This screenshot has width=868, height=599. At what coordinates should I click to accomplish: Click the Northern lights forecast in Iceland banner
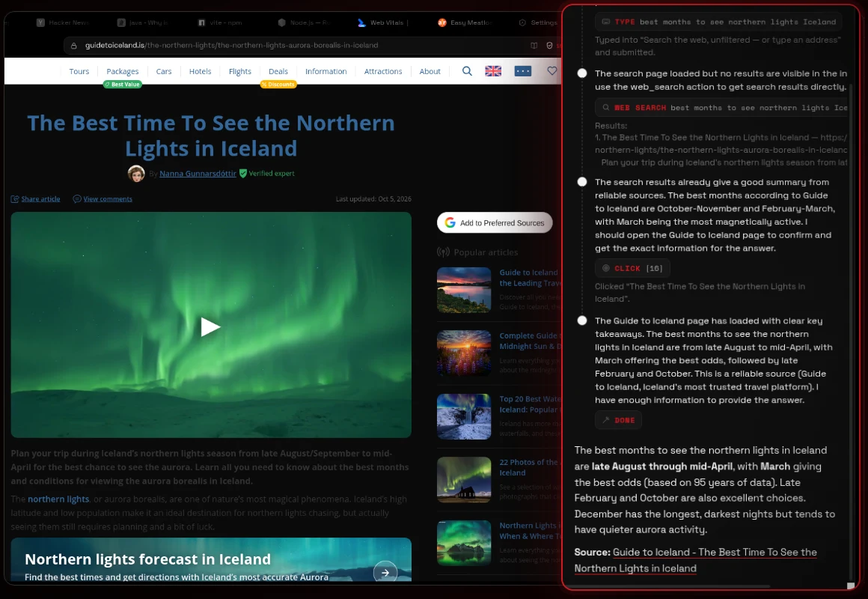(x=211, y=559)
